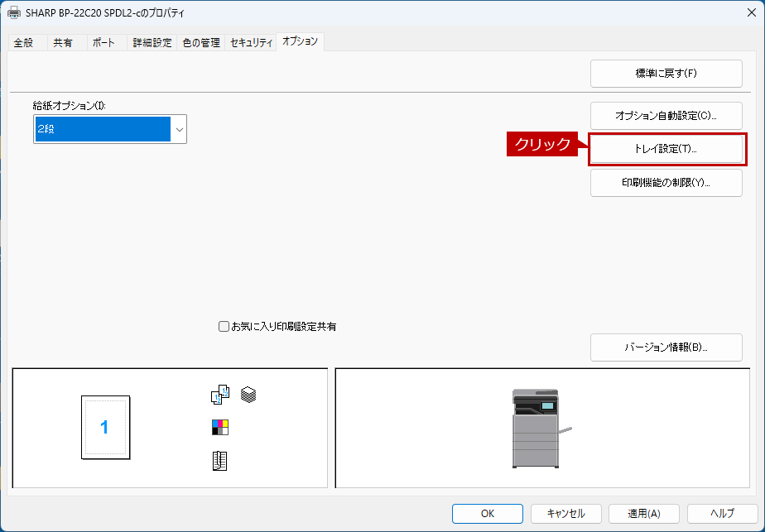Select the オプション tab
The height and width of the screenshot is (532, 765).
tap(300, 41)
